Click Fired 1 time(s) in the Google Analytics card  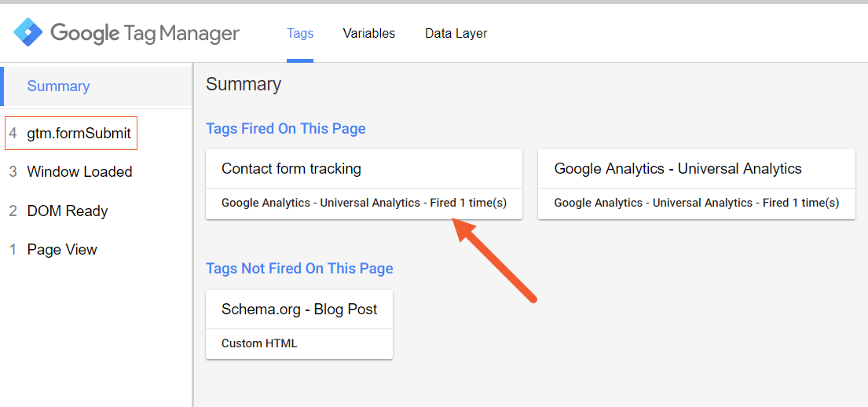pos(801,203)
